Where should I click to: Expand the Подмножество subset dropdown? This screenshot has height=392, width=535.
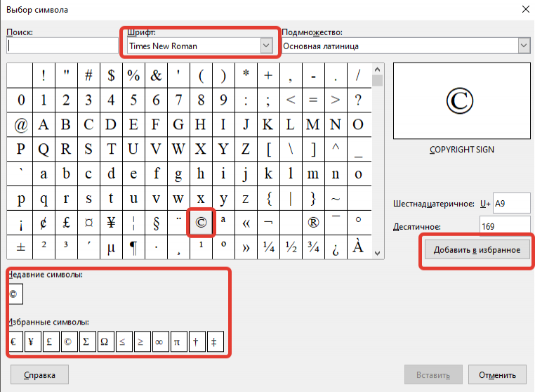click(406, 46)
